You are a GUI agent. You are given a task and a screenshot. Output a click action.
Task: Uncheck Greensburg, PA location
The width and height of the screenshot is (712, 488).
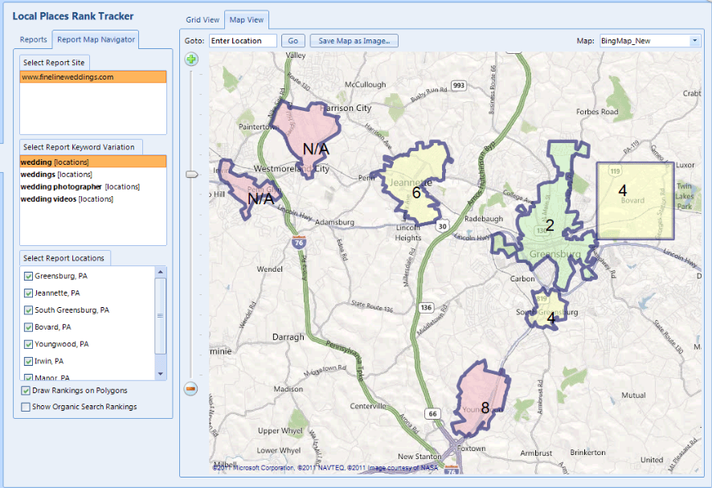(27, 276)
